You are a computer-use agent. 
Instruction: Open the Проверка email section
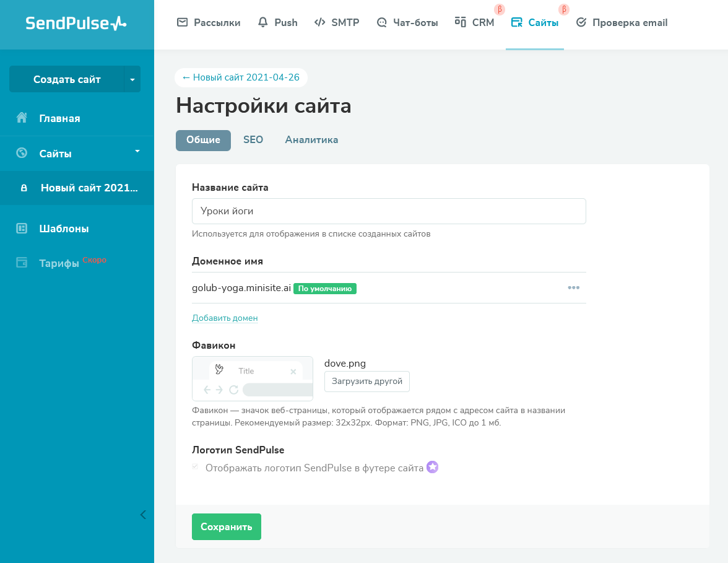click(x=622, y=22)
